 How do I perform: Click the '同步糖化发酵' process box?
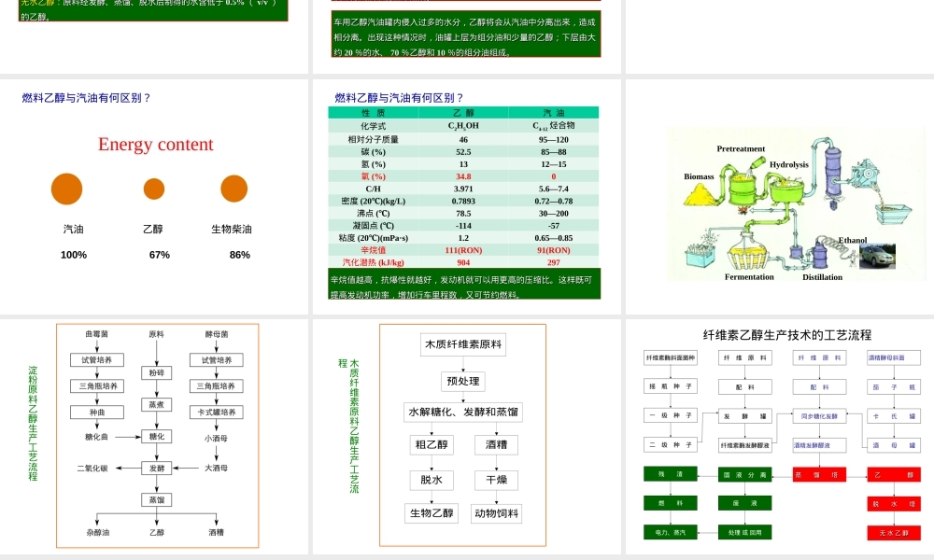pyautogui.click(x=819, y=416)
